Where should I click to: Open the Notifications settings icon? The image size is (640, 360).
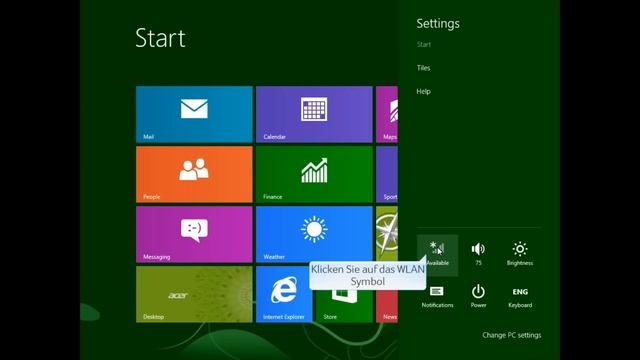pos(437,297)
